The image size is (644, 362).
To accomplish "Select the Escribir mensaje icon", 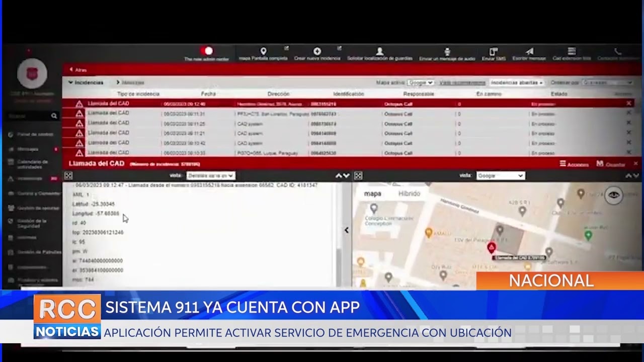I will pyautogui.click(x=529, y=52).
